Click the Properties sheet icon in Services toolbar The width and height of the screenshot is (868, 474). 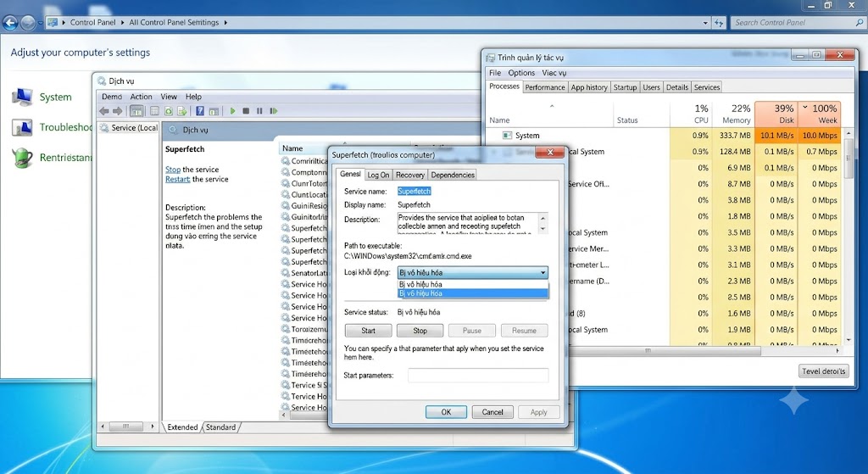click(x=154, y=111)
